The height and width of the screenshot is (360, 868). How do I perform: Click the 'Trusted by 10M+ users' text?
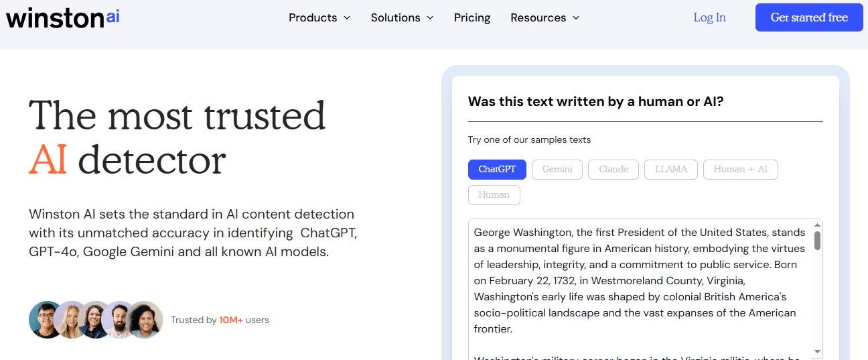220,320
